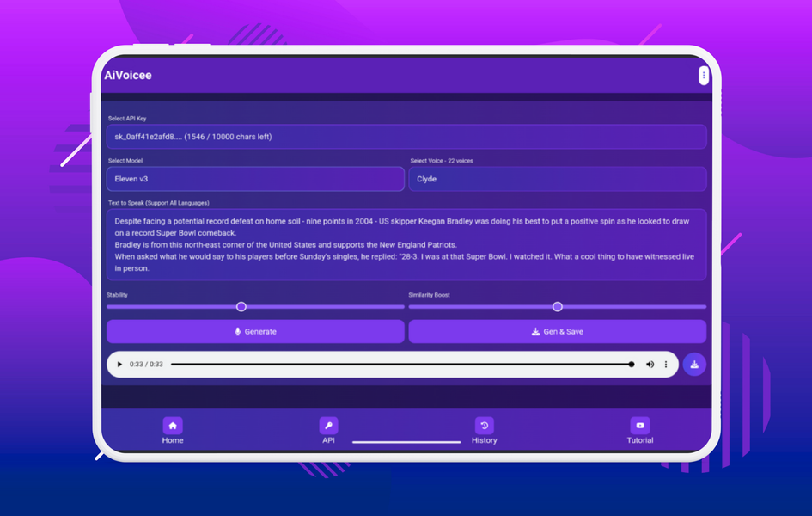This screenshot has height=516, width=812.
Task: Open the Select API Key dropdown
Action: (406, 137)
